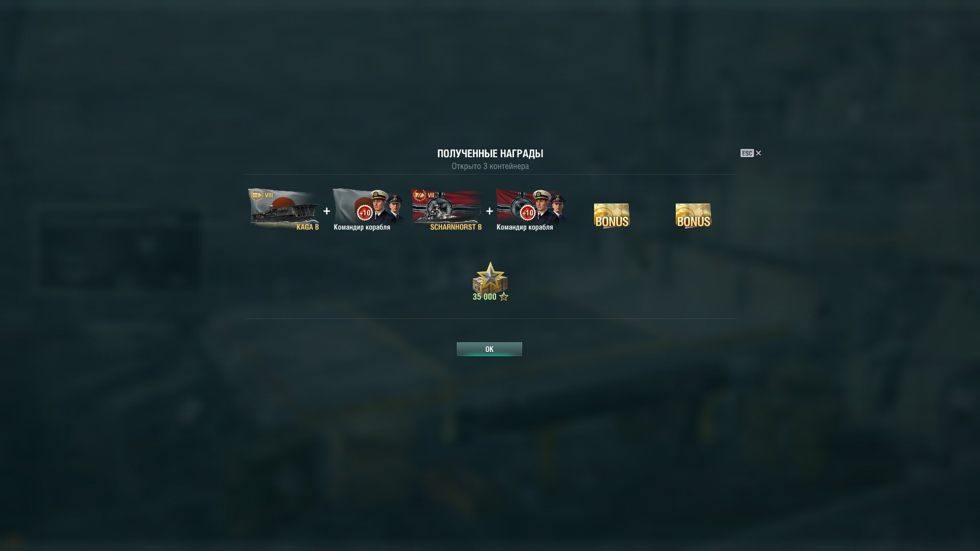Image resolution: width=980 pixels, height=551 pixels.
Task: Click the second gold BONUS ticket
Action: pyautogui.click(x=693, y=216)
